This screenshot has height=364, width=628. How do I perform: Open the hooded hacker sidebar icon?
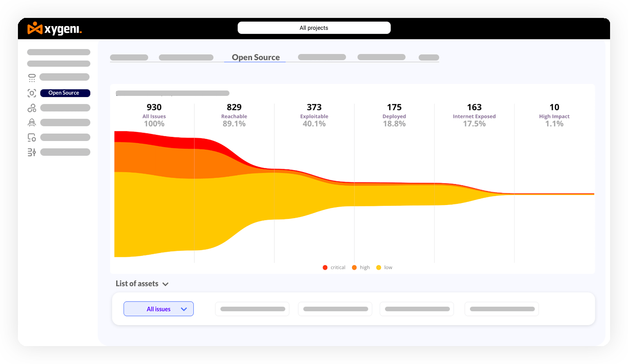[32, 122]
